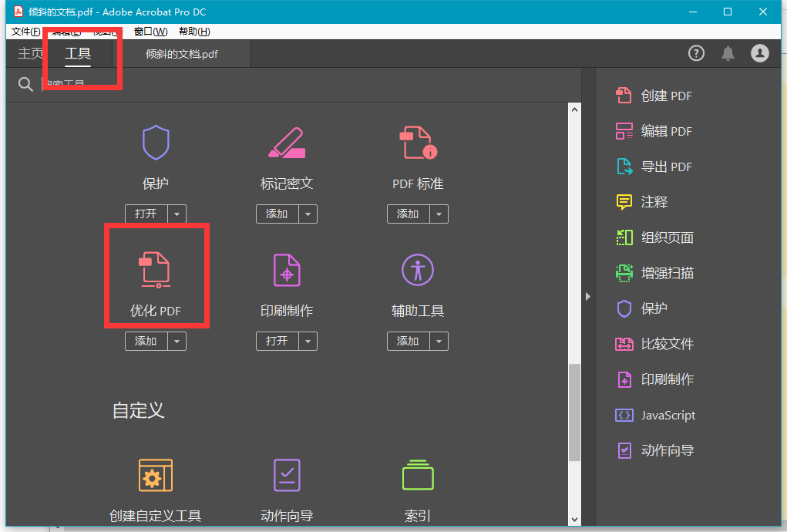787x532 pixels.
Task: Click the 创建 PDF icon in sidebar
Action: pos(624,96)
